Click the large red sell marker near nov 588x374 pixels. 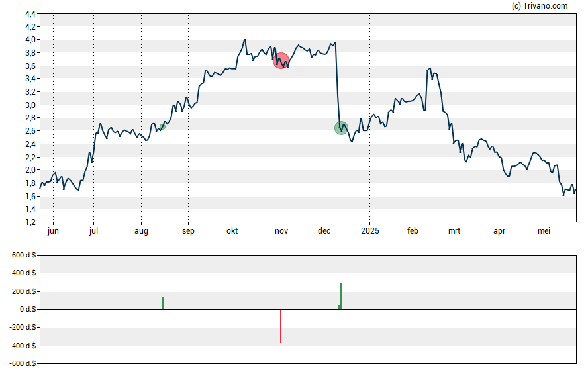point(281,61)
